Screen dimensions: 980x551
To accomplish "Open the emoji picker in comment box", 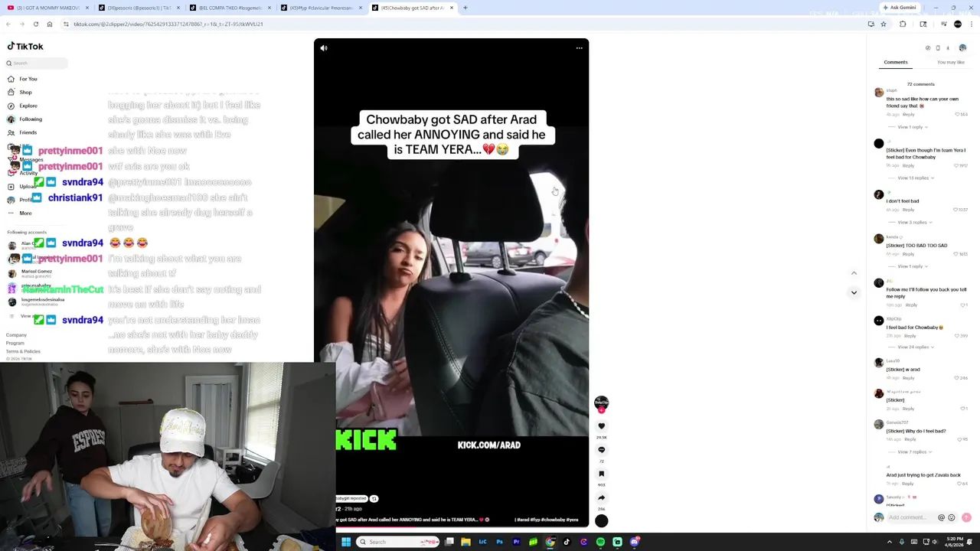I will coord(952,518).
